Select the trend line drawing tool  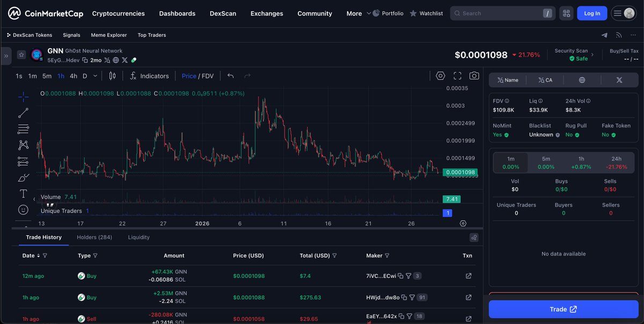click(23, 113)
